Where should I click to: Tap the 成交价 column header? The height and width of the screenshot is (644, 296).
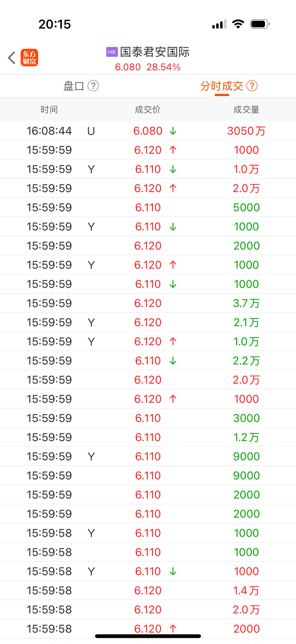pyautogui.click(x=148, y=110)
